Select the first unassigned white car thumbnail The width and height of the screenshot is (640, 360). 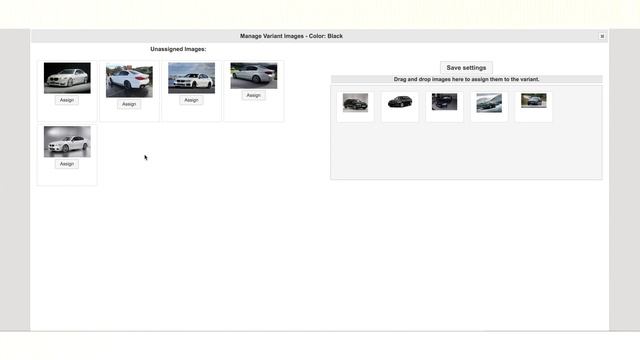pos(67,78)
